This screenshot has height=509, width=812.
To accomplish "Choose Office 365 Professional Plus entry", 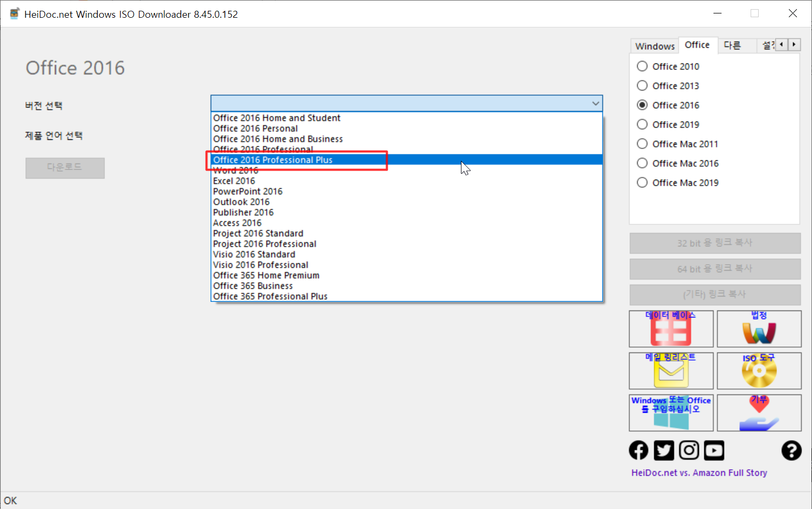I will click(407, 296).
